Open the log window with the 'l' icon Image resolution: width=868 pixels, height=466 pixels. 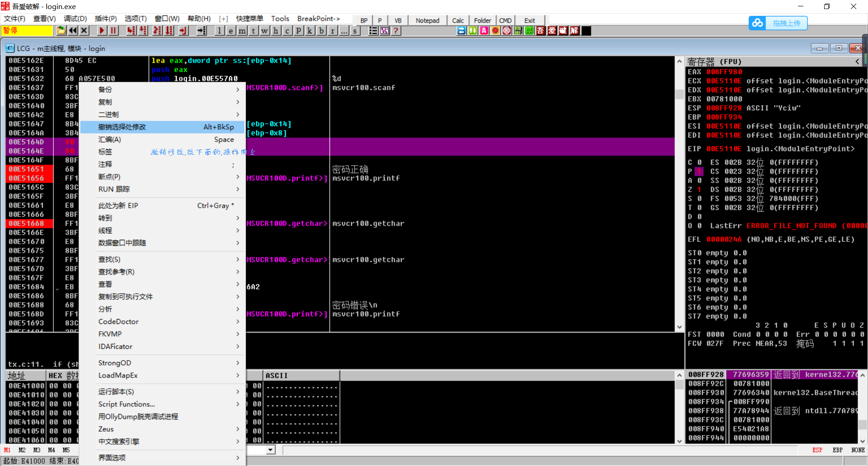(219, 30)
